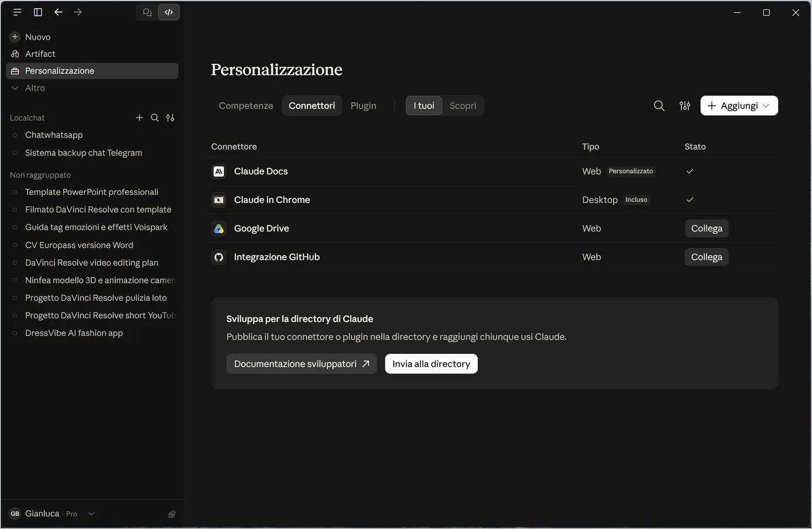Open the filter sliders icon near Aggiungi
Screen dimensions: 812x529
pyautogui.click(x=685, y=106)
